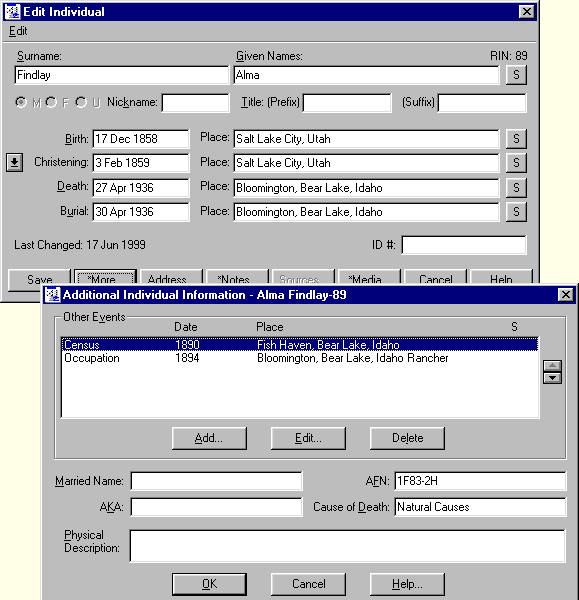Click the AKA input field
This screenshot has width=579, height=600.
(216, 507)
